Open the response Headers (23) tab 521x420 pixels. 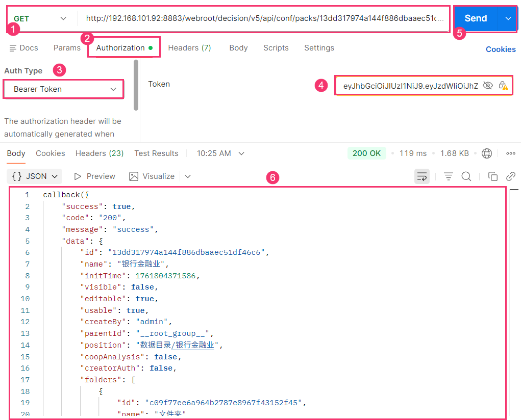(x=100, y=153)
